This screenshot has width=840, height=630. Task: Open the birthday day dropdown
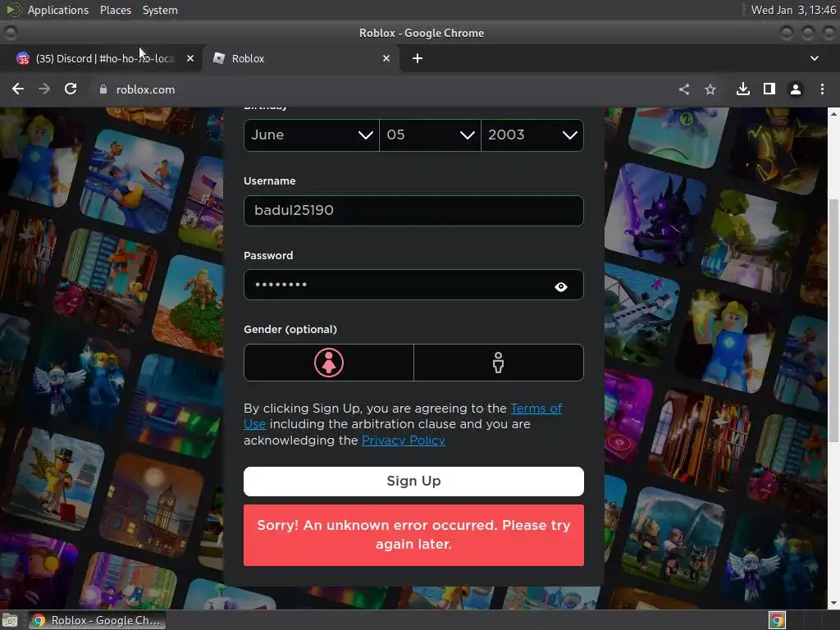click(x=430, y=135)
